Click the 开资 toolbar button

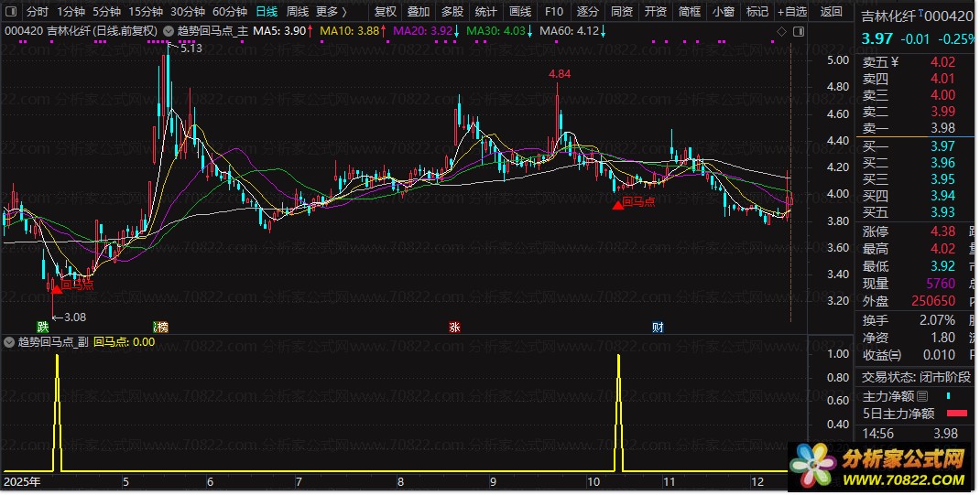[656, 11]
